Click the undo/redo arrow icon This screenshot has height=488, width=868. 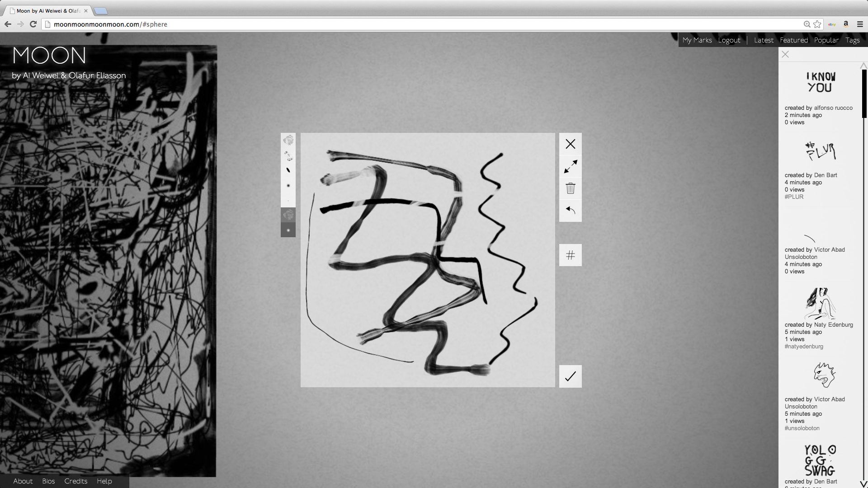[570, 210]
